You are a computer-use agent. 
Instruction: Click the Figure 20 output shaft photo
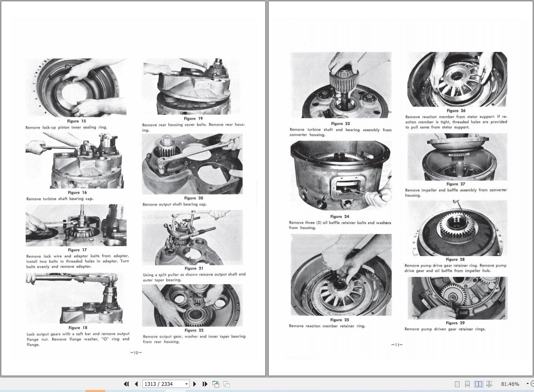click(192, 164)
